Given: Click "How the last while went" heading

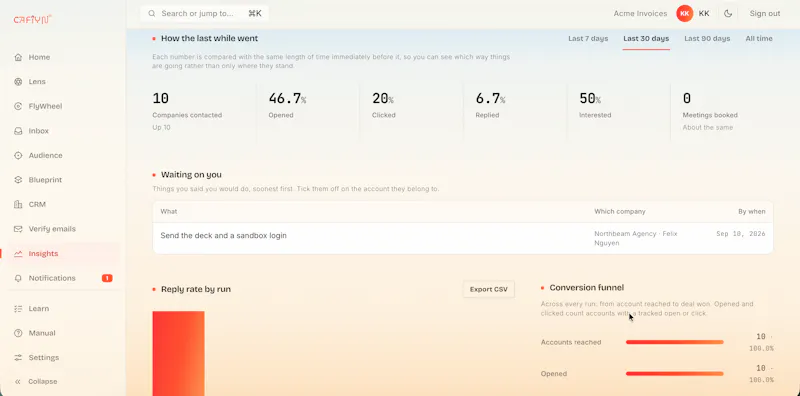Looking at the screenshot, I should (x=210, y=39).
